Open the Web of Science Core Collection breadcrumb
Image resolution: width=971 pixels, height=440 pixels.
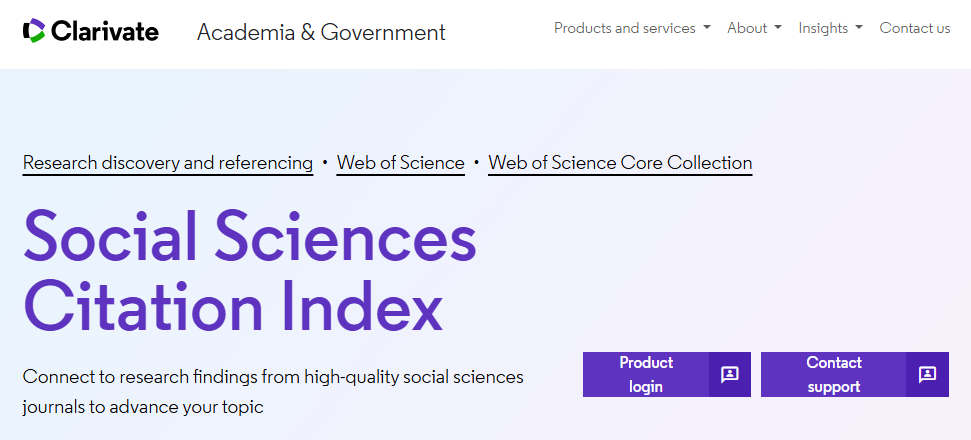click(x=620, y=162)
